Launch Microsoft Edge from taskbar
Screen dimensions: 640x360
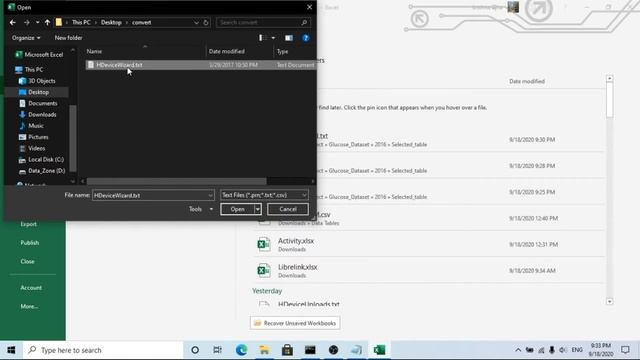coord(241,350)
